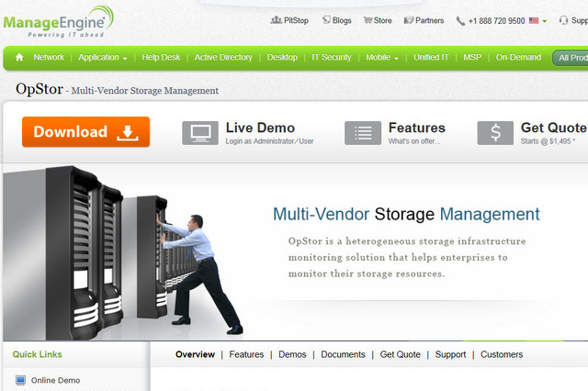Open the Active Directory menu item

[x=223, y=57]
